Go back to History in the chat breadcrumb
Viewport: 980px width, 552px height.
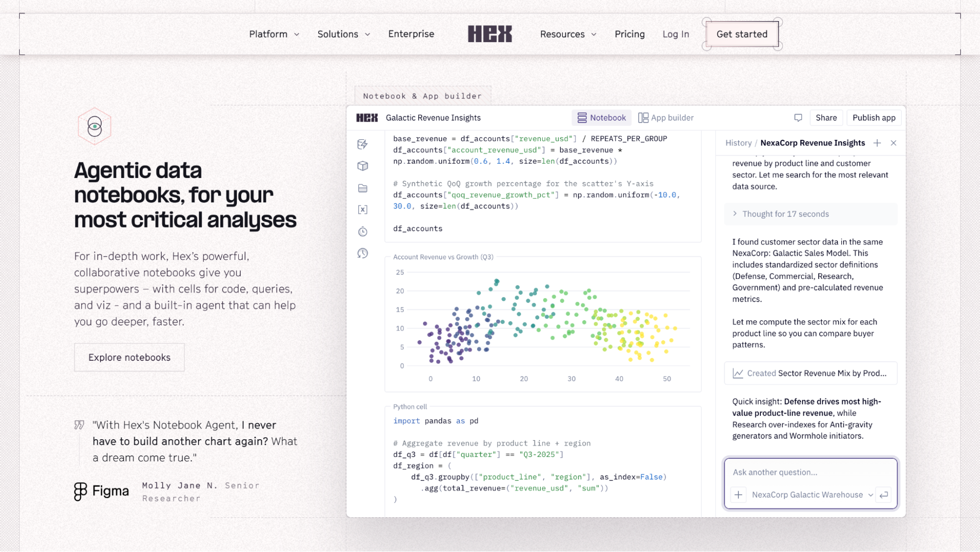(738, 143)
